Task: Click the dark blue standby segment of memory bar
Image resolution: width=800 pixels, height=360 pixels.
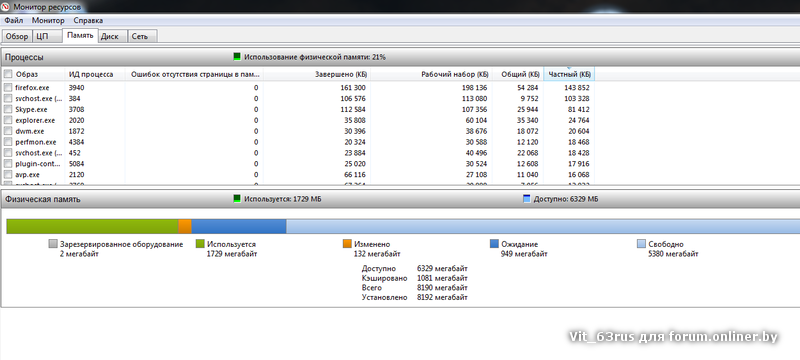Action: pos(239,226)
